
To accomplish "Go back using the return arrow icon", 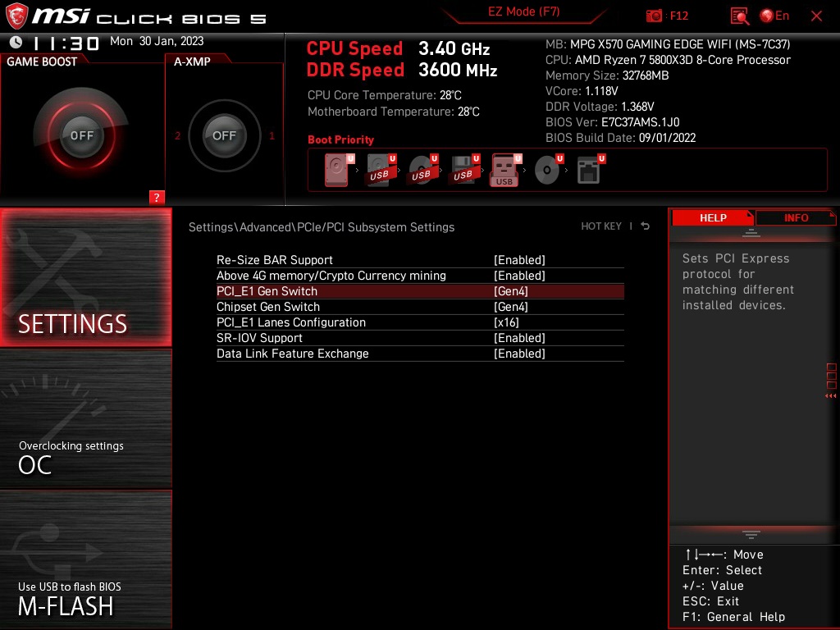I will tap(646, 226).
